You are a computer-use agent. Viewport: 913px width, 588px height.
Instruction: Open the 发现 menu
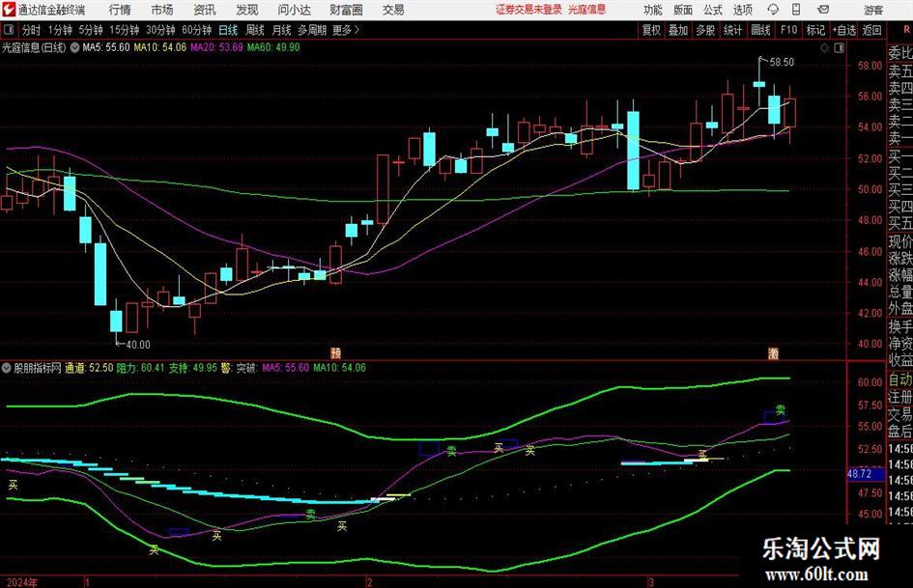click(x=247, y=10)
